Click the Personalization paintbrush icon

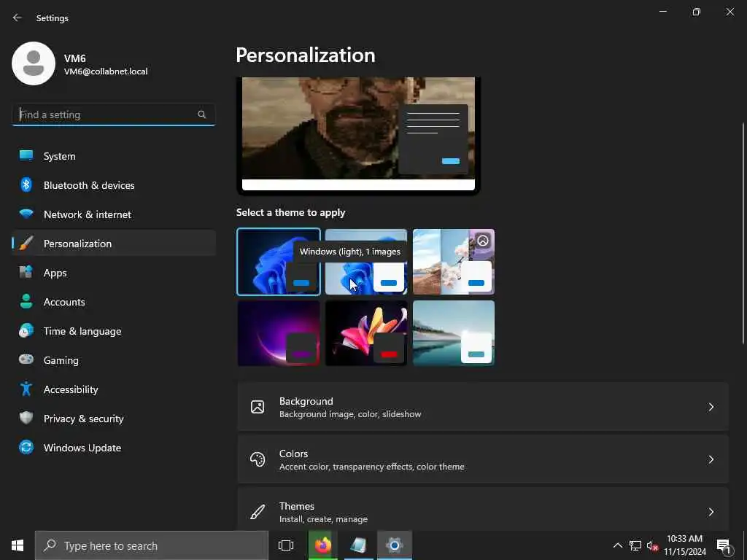coord(26,244)
